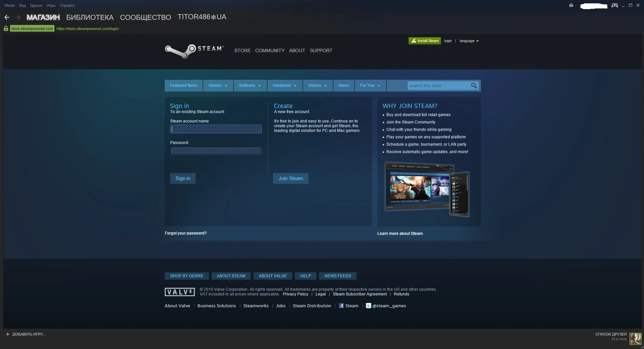
Task: Click ДОБАВИТЬ ИГРУ to add a game
Action: pos(29,334)
